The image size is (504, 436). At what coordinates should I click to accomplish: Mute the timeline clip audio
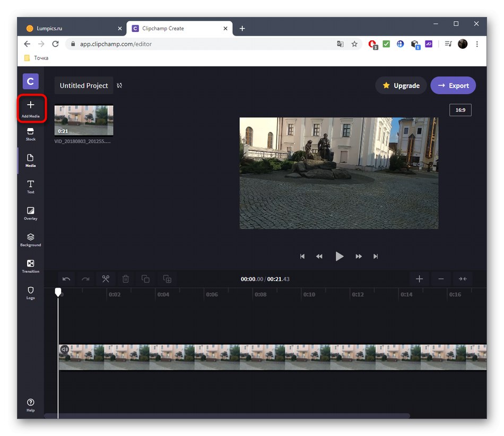[x=64, y=349]
